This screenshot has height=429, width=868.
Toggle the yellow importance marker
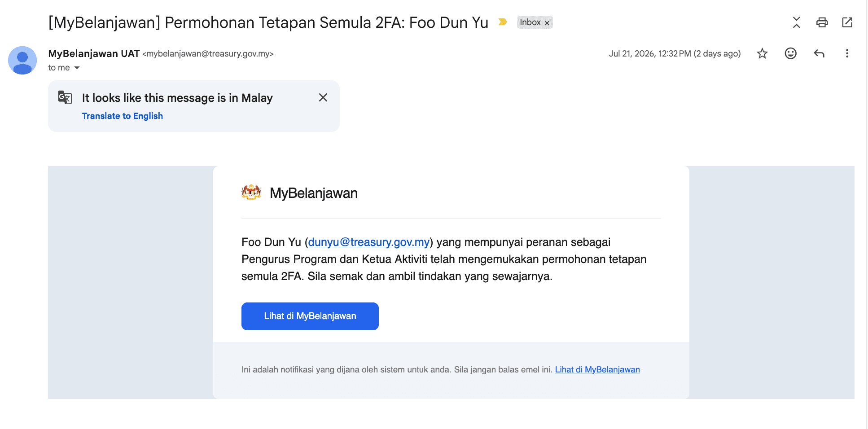click(503, 22)
